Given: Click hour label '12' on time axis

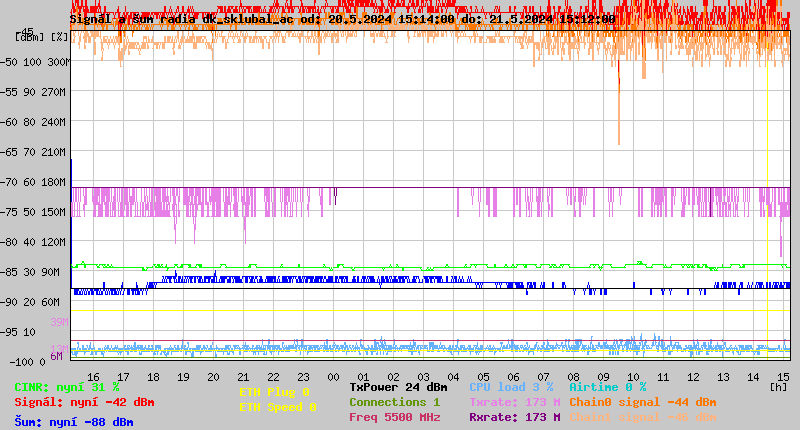Looking at the screenshot, I should (693, 377).
